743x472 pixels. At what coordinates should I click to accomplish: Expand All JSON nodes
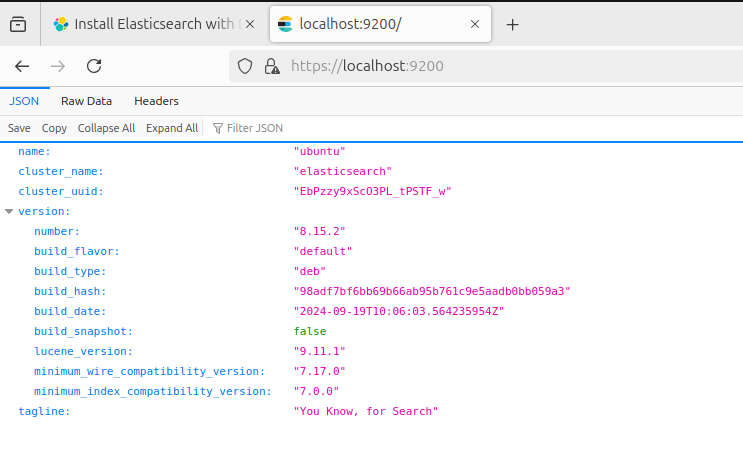point(172,128)
